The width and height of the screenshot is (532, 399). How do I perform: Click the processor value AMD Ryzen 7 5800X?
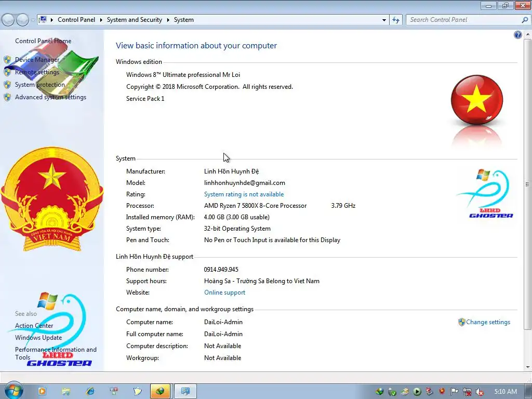coord(255,206)
